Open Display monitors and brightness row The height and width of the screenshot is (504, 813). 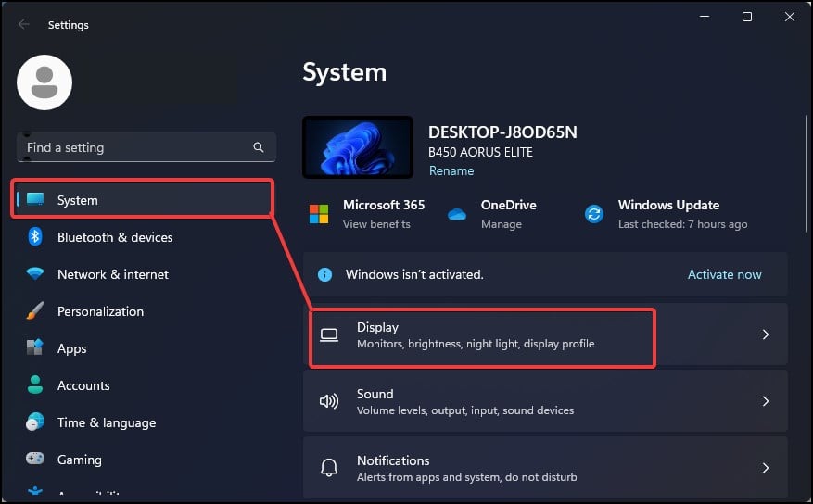545,334
